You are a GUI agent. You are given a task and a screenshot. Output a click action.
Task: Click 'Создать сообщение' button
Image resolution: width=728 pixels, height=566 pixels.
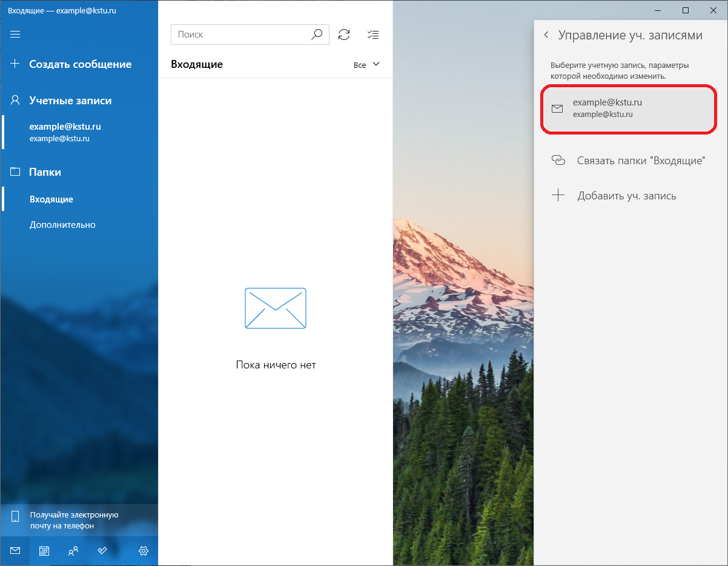pyautogui.click(x=80, y=64)
